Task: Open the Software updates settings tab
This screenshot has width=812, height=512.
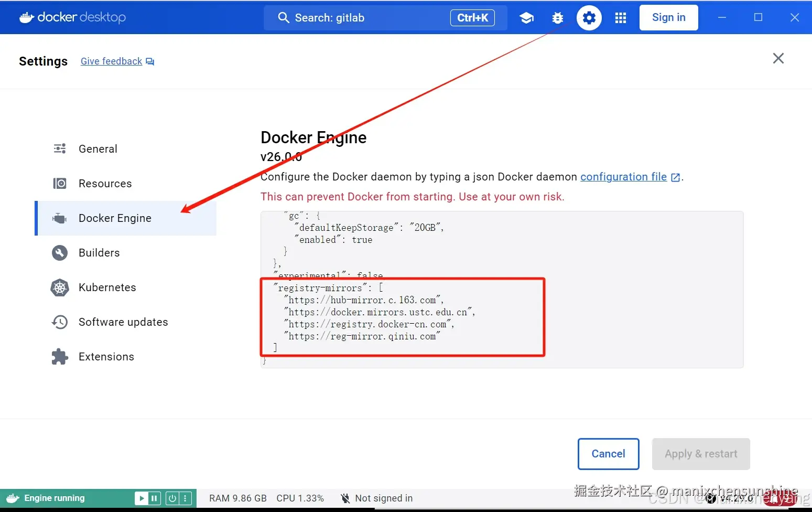Action: click(126, 322)
